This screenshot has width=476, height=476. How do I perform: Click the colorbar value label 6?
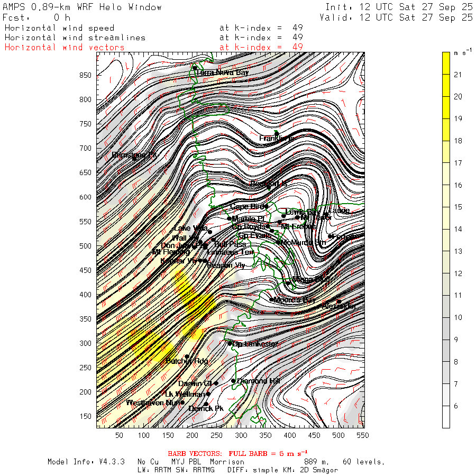[x=456, y=406]
